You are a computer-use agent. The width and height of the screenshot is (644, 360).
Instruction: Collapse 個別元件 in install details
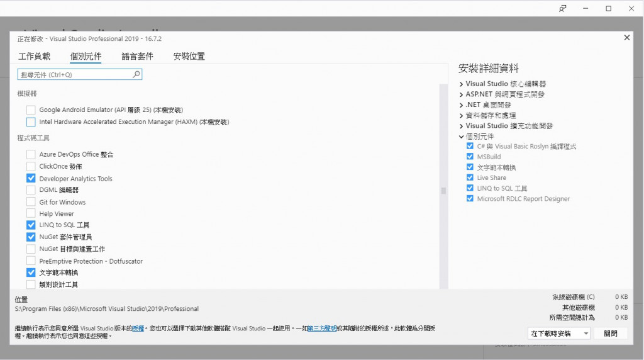click(x=461, y=137)
